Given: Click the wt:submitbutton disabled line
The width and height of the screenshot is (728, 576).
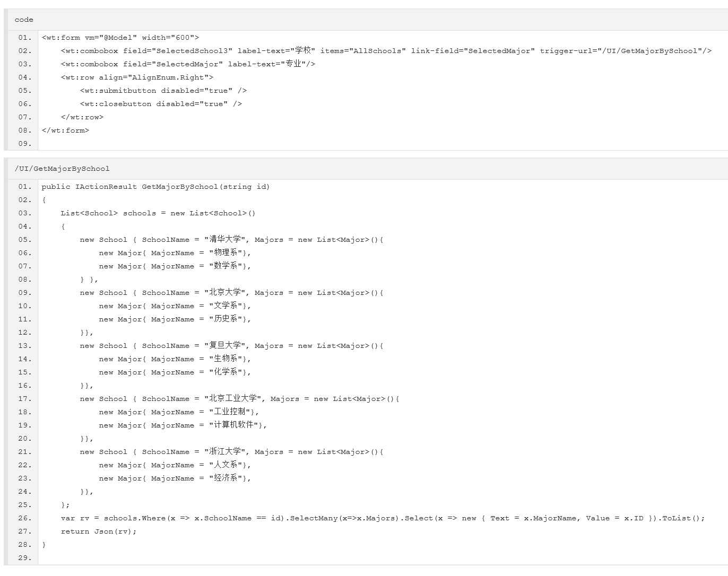Looking at the screenshot, I should [163, 91].
